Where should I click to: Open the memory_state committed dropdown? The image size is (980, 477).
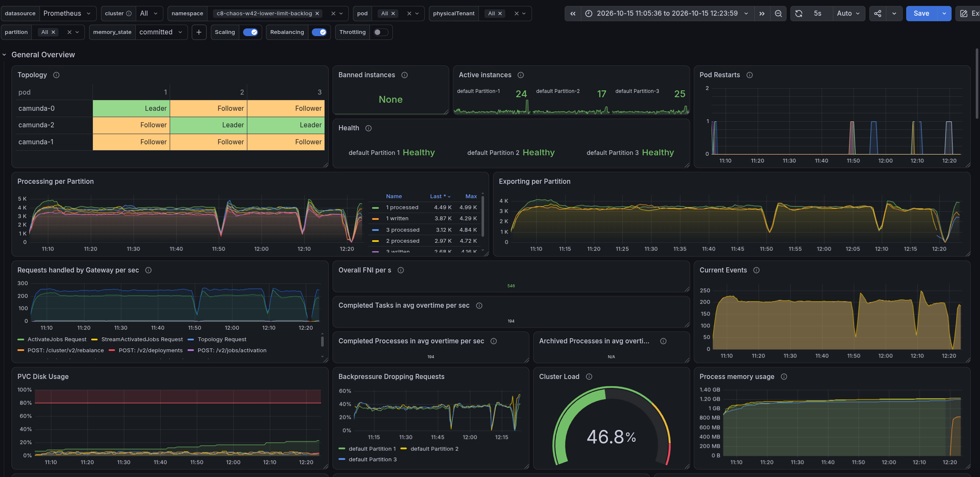coord(161,32)
